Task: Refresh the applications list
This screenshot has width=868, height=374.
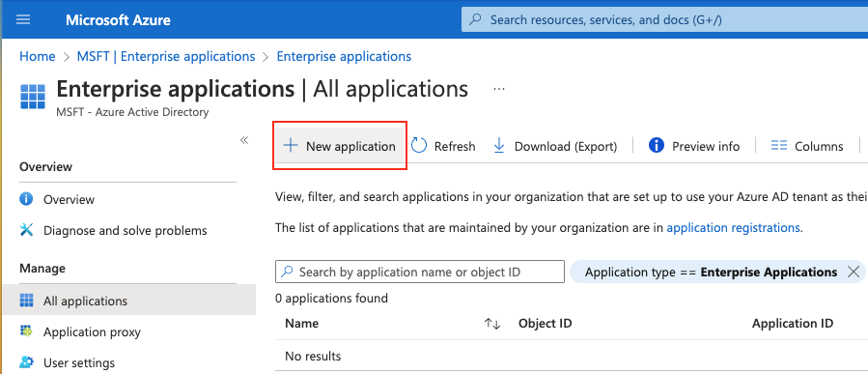Action: pos(443,146)
